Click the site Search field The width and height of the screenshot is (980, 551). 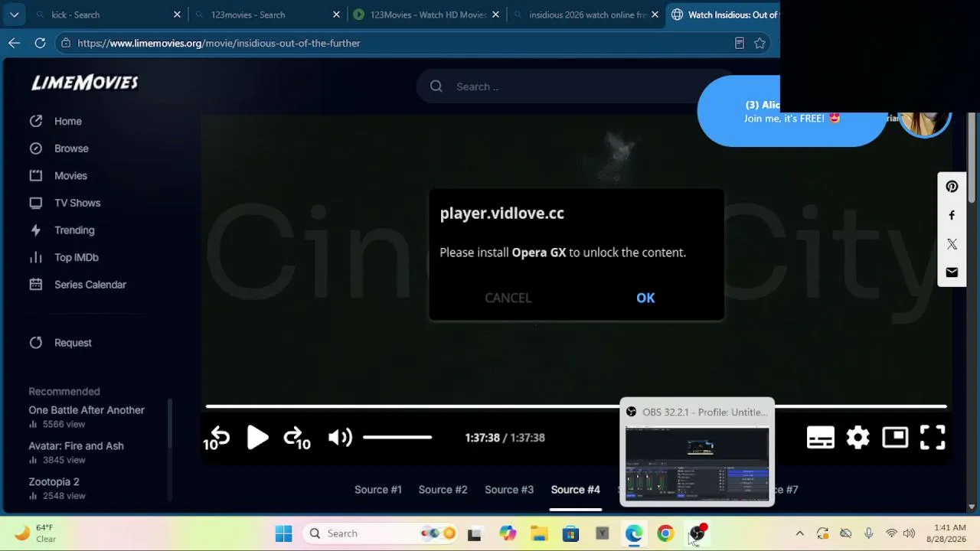coord(574,86)
